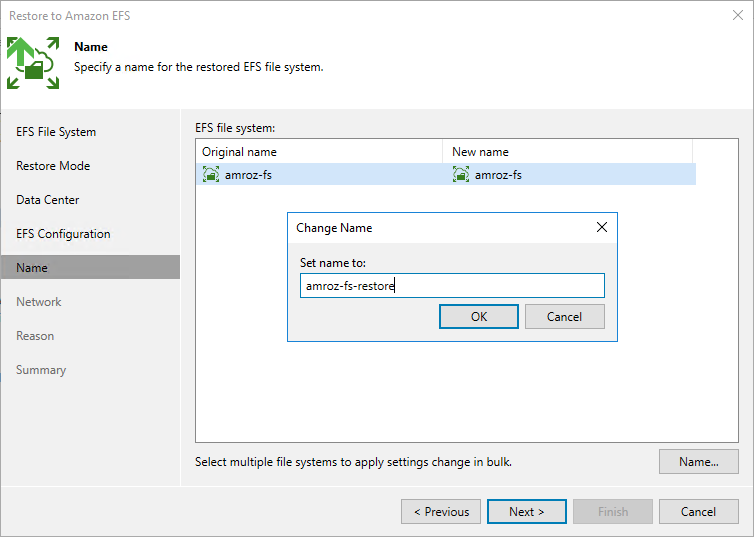Close the Change Name dialog with X

601,227
